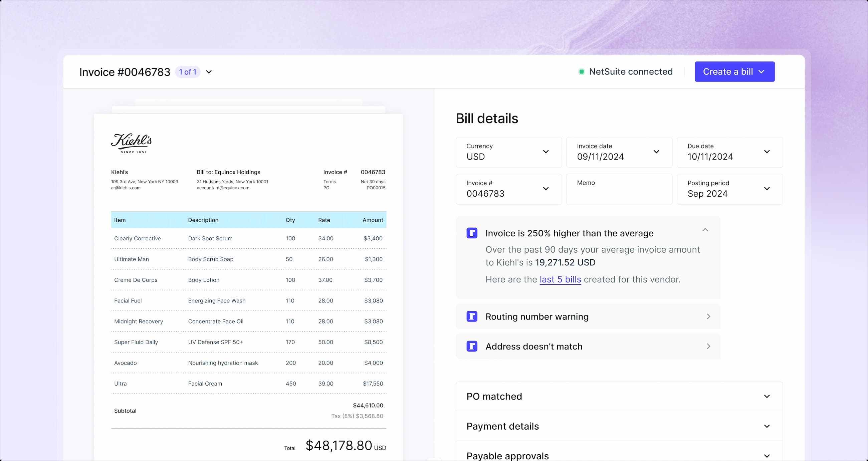Screen dimensions: 868x461
Task: Click the $8,500 amount cell
Action: point(373,342)
